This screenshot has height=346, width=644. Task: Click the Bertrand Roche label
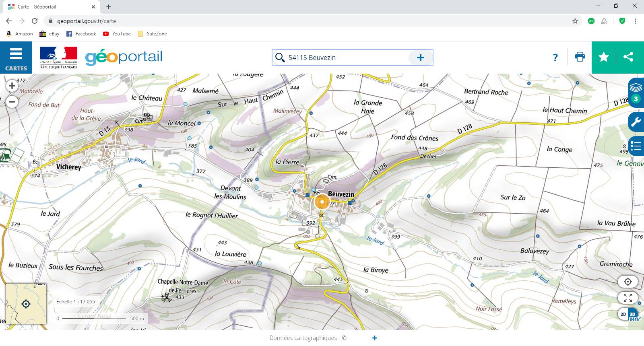[x=486, y=92]
